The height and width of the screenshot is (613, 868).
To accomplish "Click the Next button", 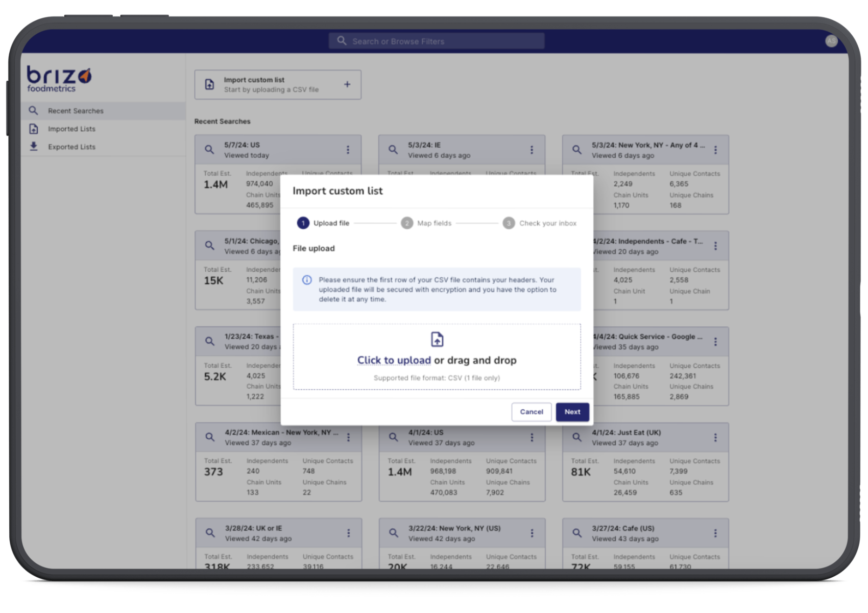I will (572, 412).
